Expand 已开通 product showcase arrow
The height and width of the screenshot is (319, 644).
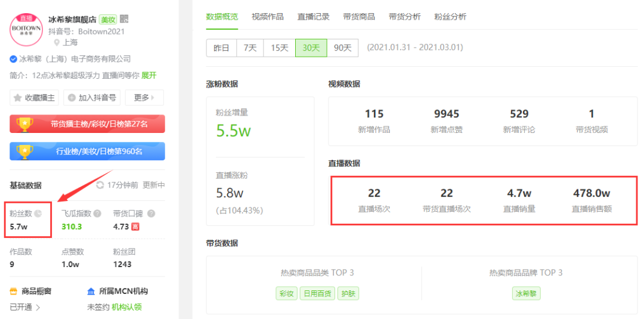pyautogui.click(x=38, y=307)
